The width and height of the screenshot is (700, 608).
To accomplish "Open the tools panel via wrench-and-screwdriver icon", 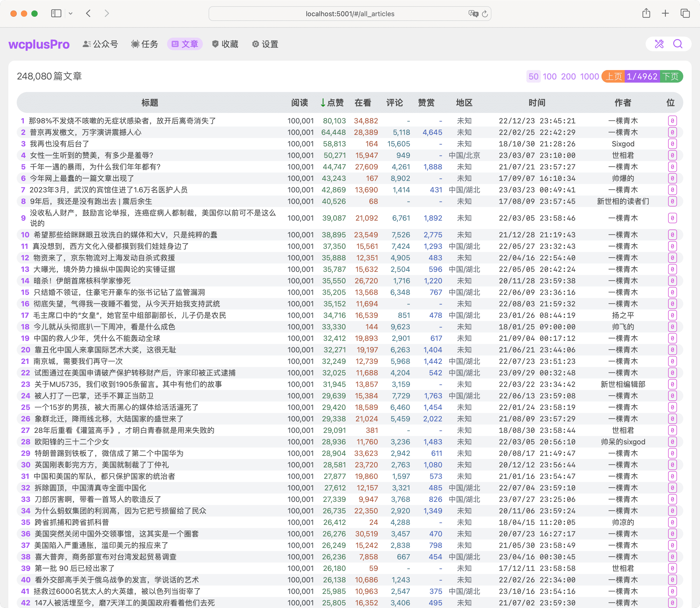I will point(659,44).
